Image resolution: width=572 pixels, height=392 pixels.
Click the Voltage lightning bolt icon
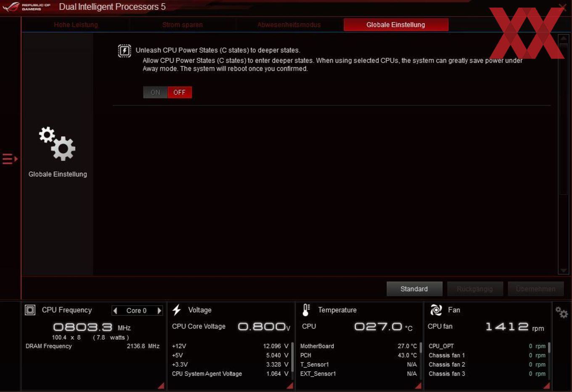pyautogui.click(x=177, y=310)
